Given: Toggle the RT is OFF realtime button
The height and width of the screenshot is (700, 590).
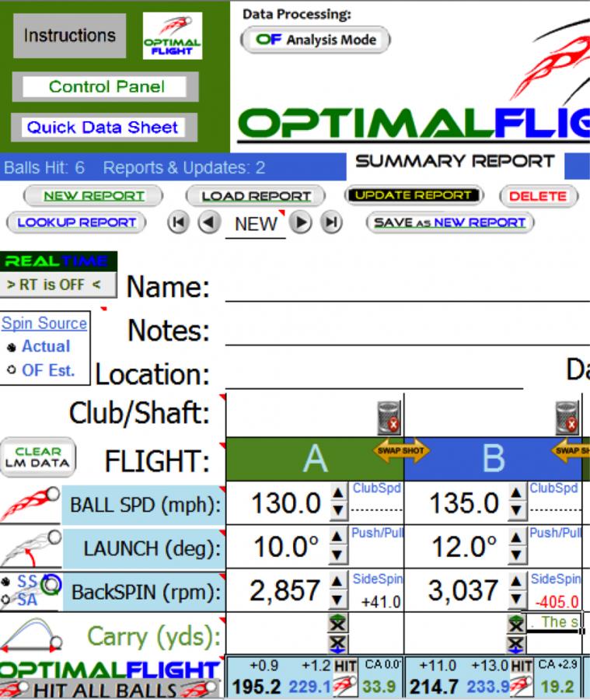Looking at the screenshot, I should pos(58,285).
